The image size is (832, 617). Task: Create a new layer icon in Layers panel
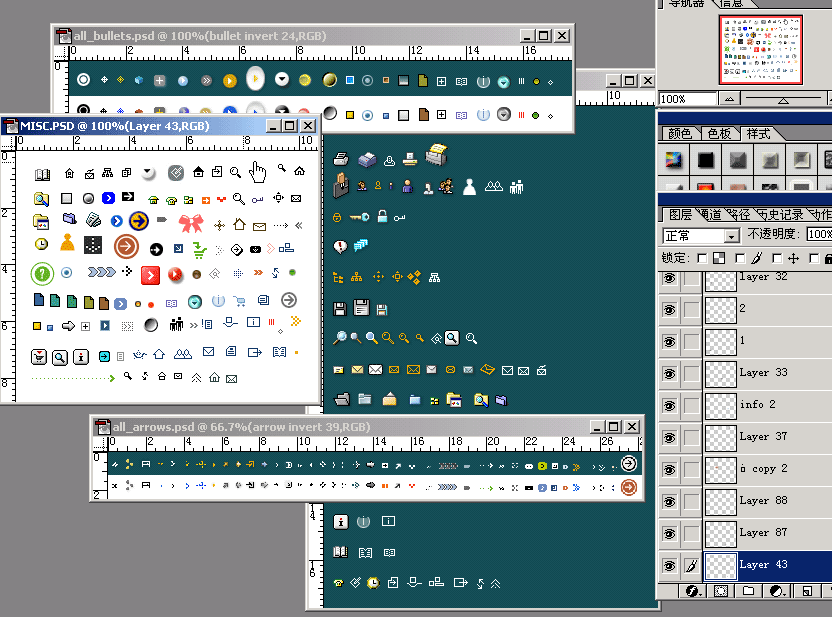coord(807,591)
